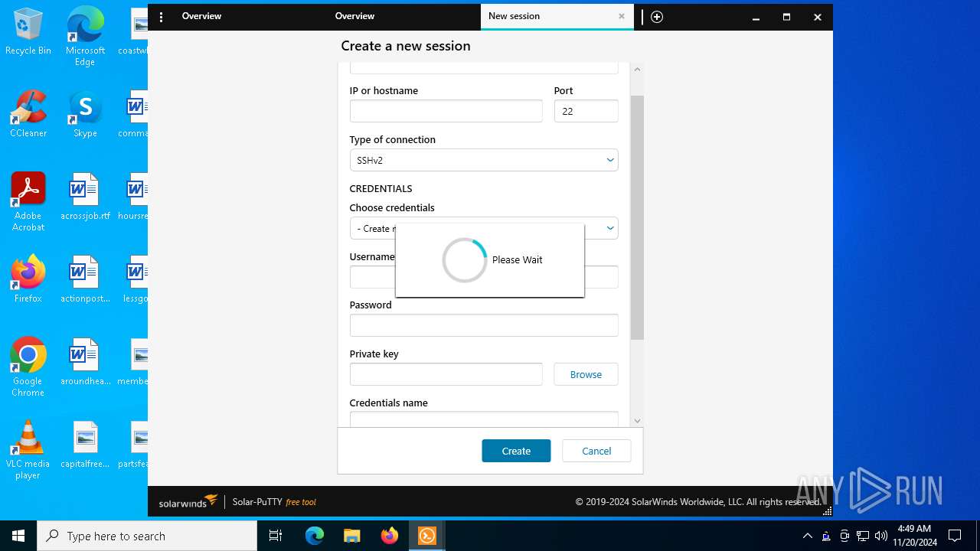Open Recycle Bin on desktop
The height and width of the screenshot is (551, 980).
28,32
